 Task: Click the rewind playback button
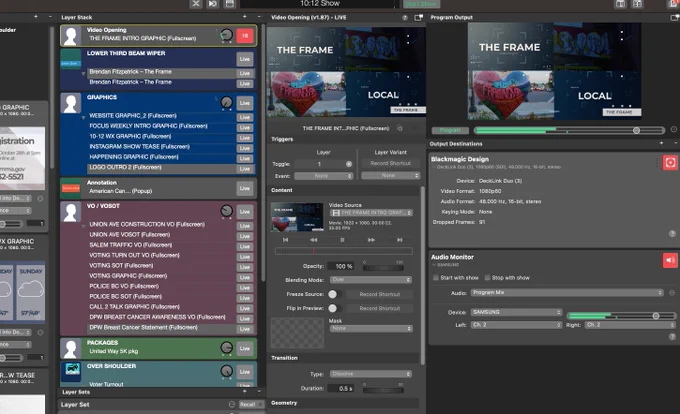pyautogui.click(x=314, y=240)
